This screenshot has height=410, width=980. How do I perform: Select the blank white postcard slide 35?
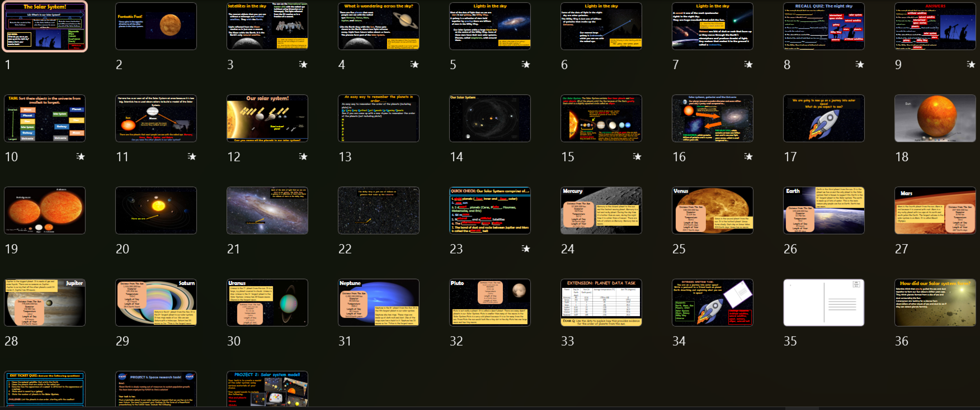coord(824,303)
